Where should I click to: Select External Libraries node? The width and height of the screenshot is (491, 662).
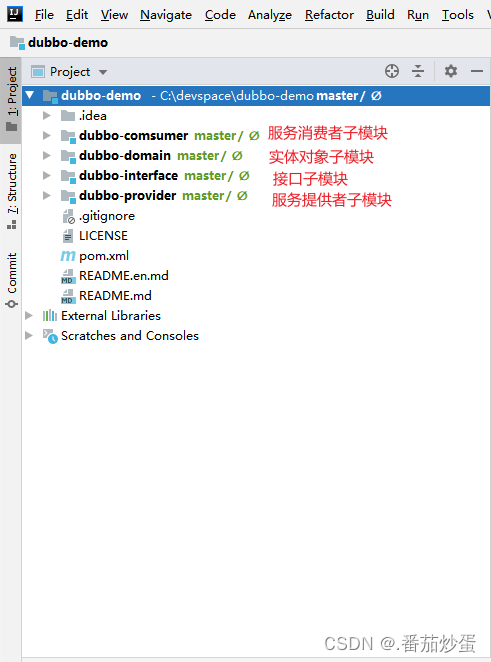[111, 316]
